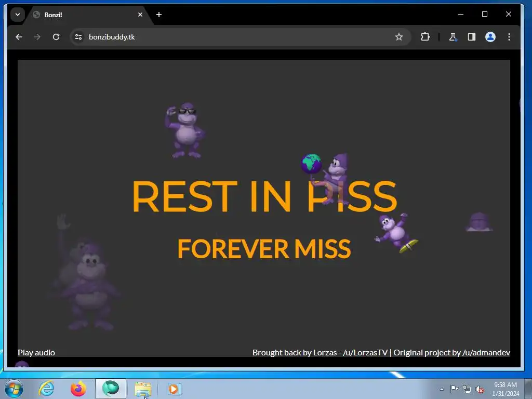Open the network tray icon
Image resolution: width=532 pixels, height=399 pixels.
467,389
